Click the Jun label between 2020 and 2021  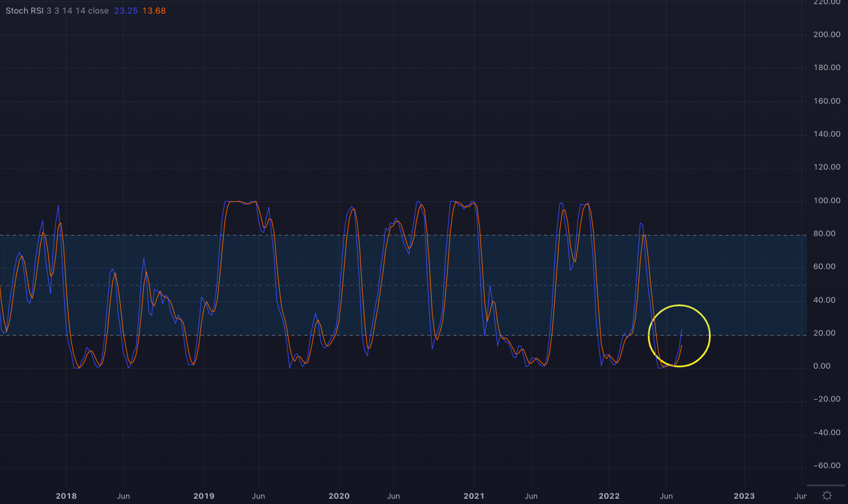coord(393,496)
